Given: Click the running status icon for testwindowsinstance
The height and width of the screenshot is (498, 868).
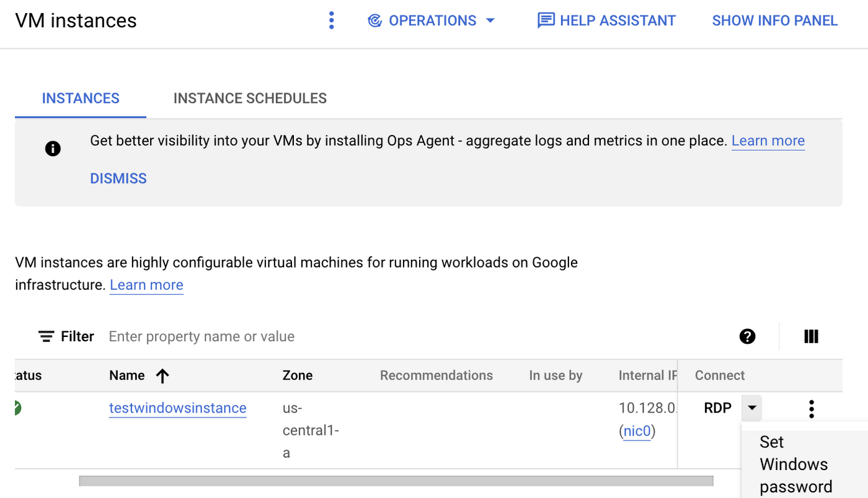Looking at the screenshot, I should (17, 408).
